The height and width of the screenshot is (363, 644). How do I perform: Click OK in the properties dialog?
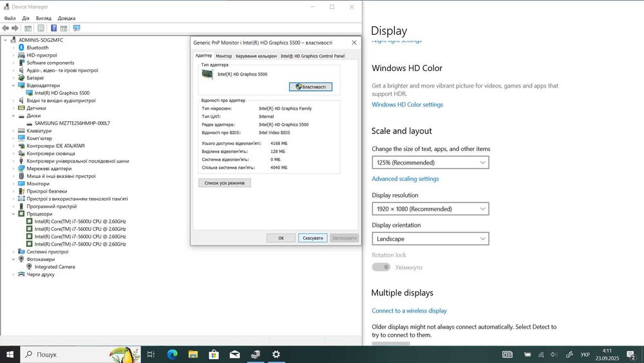pos(281,238)
